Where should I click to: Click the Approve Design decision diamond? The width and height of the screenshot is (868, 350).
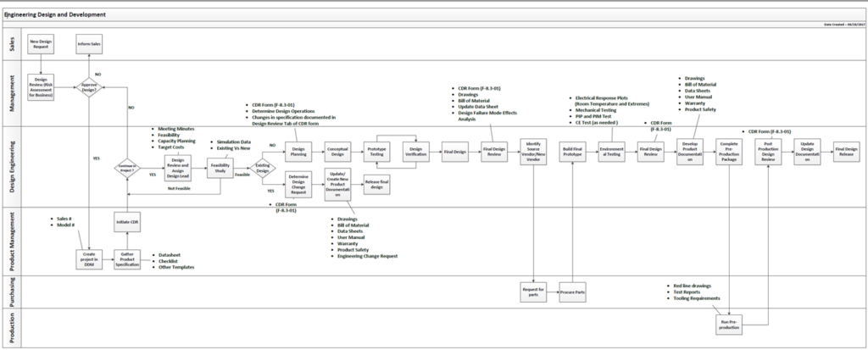click(x=89, y=86)
